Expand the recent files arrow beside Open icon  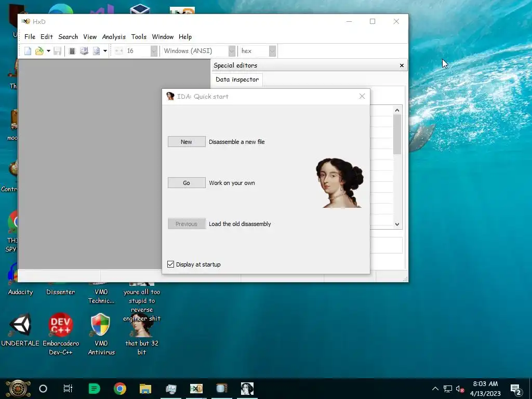[48, 51]
